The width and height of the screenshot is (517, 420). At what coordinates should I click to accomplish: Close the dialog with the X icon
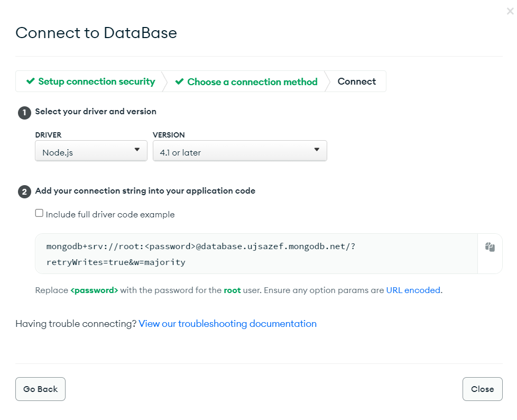(510, 11)
